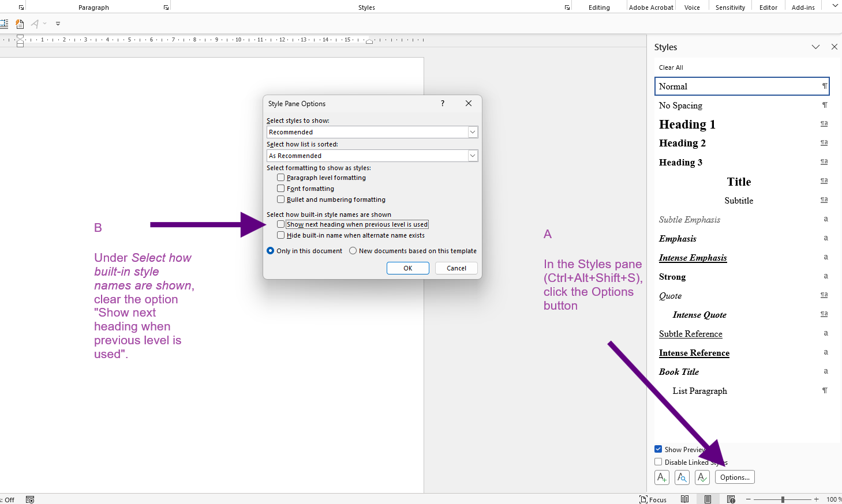The width and height of the screenshot is (842, 504).
Task: Click the macro recording status icon
Action: point(30,499)
